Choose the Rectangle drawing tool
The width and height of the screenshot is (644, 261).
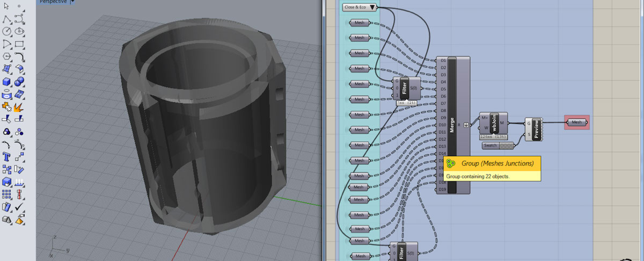point(20,44)
